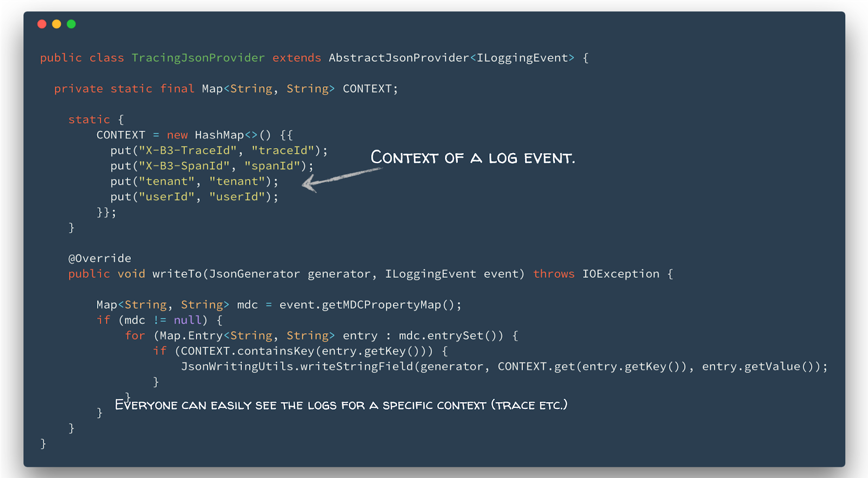Click the HashMap<>() constructor
Screen dimensions: 868x478
(x=233, y=135)
